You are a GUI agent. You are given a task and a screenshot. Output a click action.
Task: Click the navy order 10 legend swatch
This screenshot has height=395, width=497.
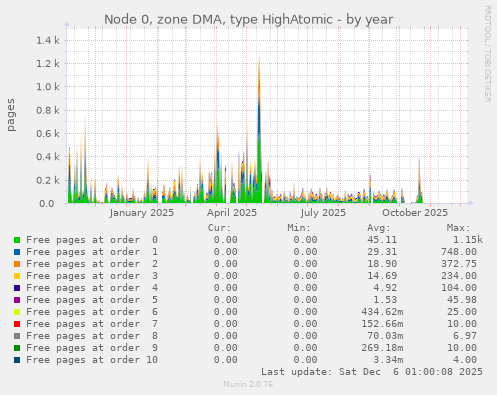[17, 360]
